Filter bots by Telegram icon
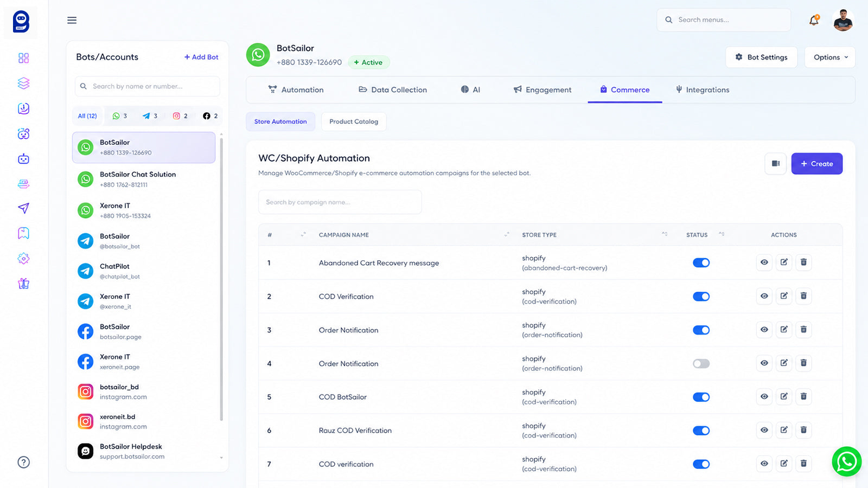The height and width of the screenshot is (488, 868). pyautogui.click(x=150, y=116)
